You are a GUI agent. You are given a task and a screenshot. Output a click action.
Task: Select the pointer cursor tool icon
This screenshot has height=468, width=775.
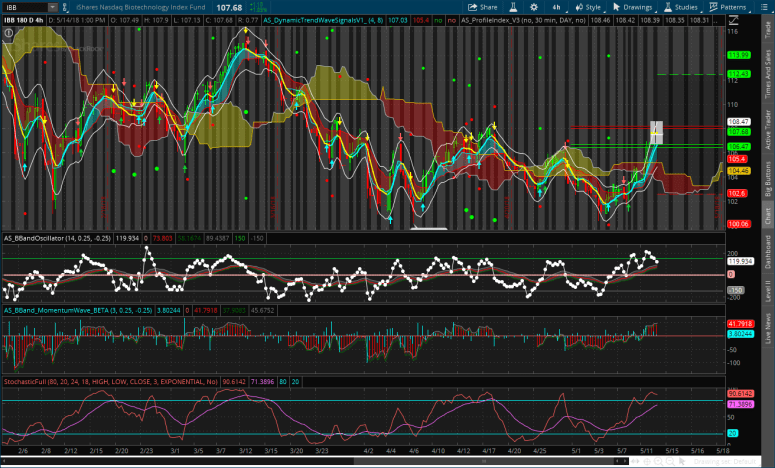pos(682,461)
